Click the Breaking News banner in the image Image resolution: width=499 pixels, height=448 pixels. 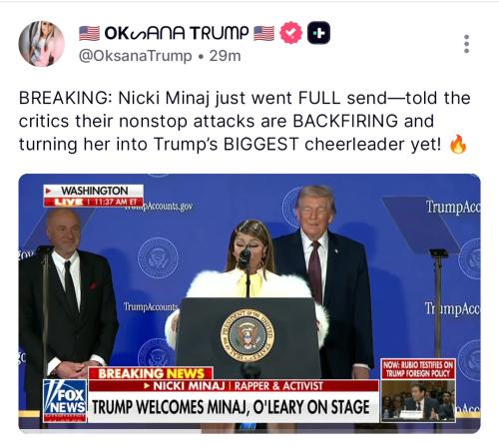151,373
